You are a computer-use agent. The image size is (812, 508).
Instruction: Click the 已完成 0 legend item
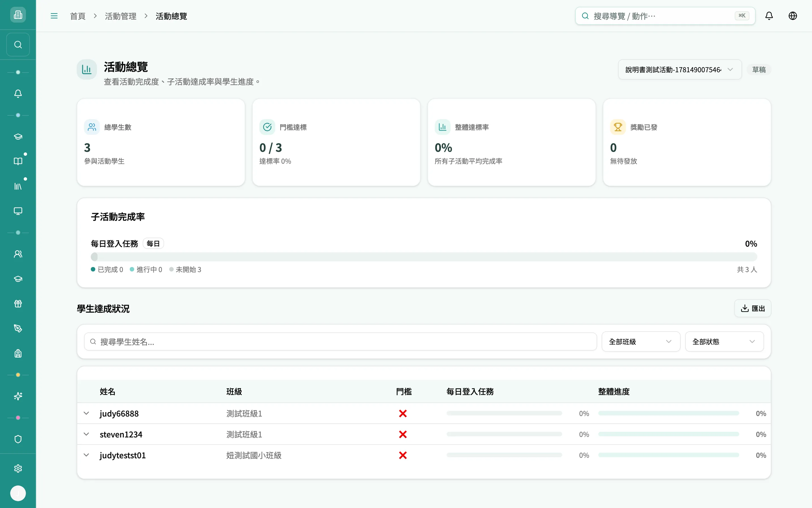point(107,270)
